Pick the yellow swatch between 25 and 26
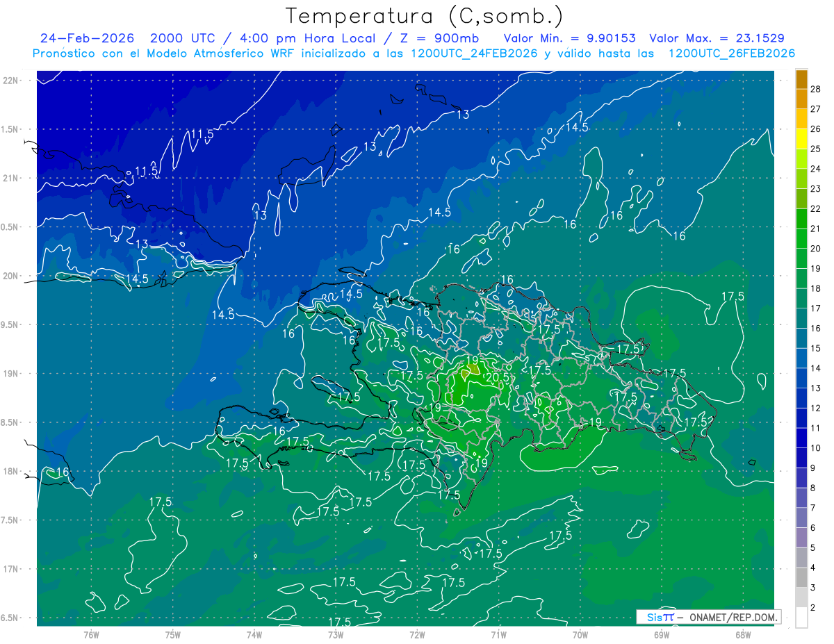The height and width of the screenshot is (644, 834). coord(801,138)
